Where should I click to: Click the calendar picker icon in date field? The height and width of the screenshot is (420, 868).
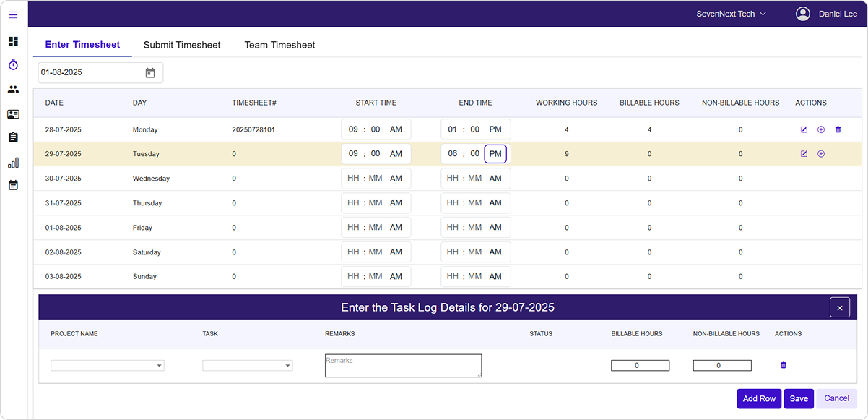pos(150,73)
